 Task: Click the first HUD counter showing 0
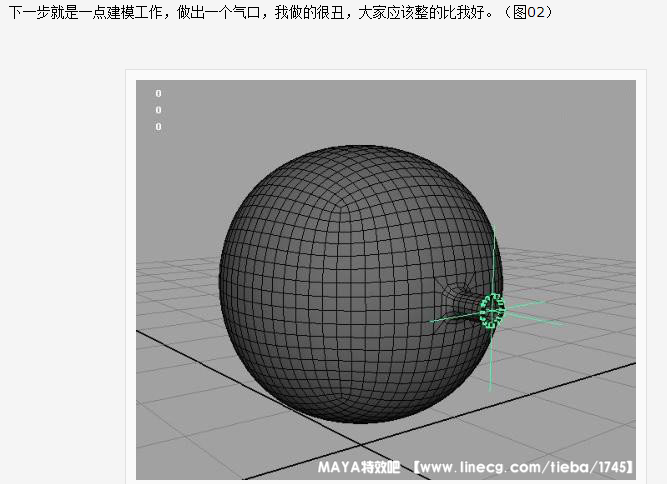158,93
